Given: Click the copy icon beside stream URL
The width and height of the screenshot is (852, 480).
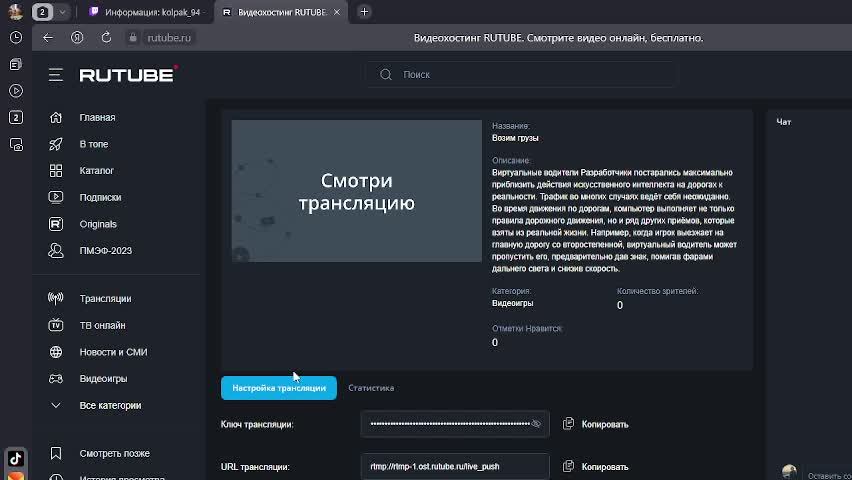Looking at the screenshot, I should 568,466.
